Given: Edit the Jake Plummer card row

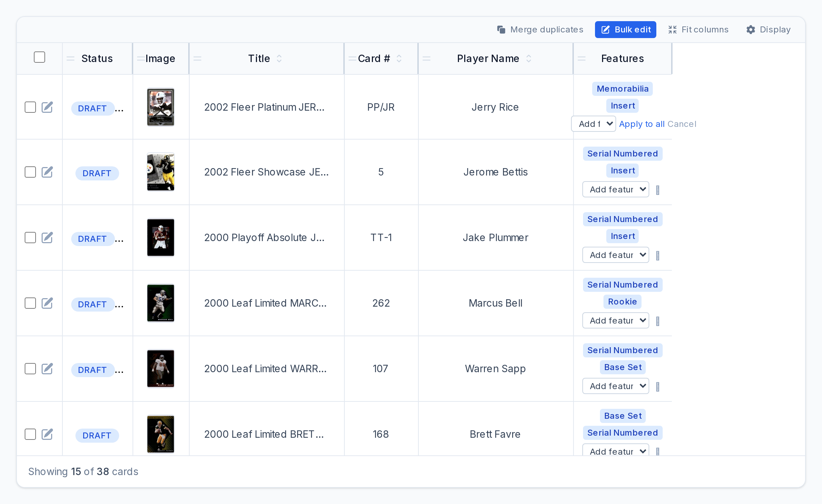Looking at the screenshot, I should (47, 238).
